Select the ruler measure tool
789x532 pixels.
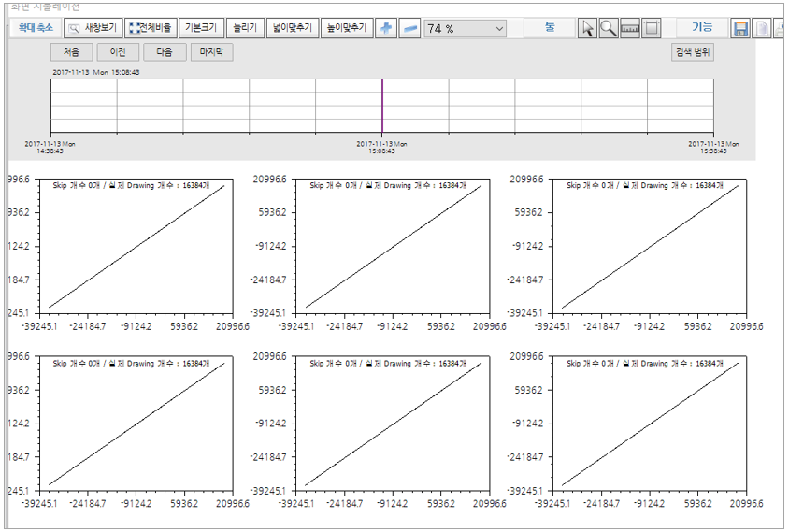630,28
